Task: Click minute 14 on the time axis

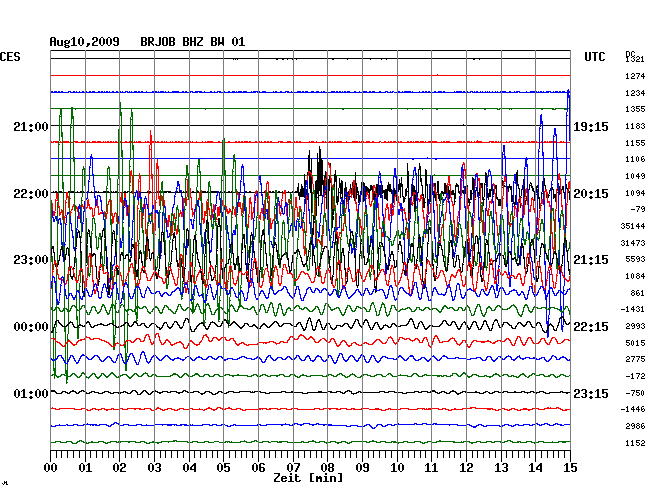Action: (536, 468)
